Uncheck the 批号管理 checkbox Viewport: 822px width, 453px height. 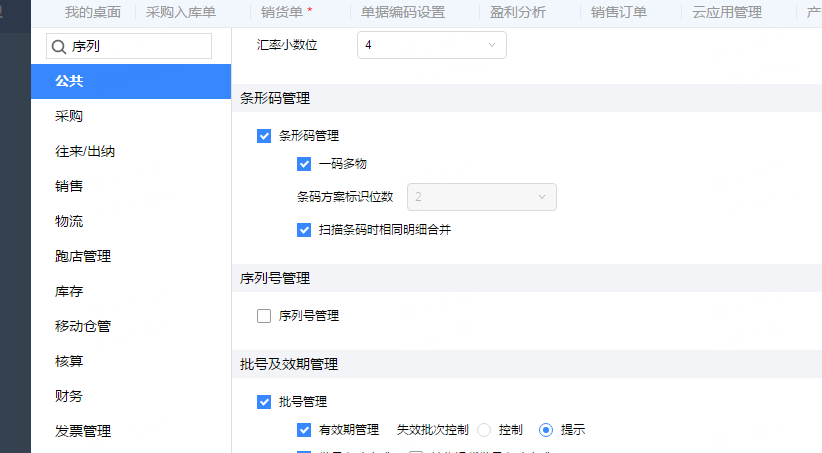(x=264, y=402)
